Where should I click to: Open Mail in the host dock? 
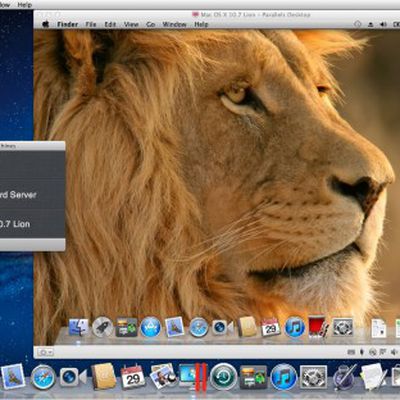[13, 377]
